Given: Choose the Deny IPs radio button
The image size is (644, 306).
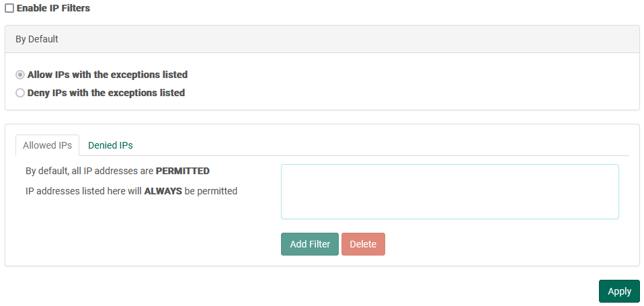Looking at the screenshot, I should [x=20, y=93].
